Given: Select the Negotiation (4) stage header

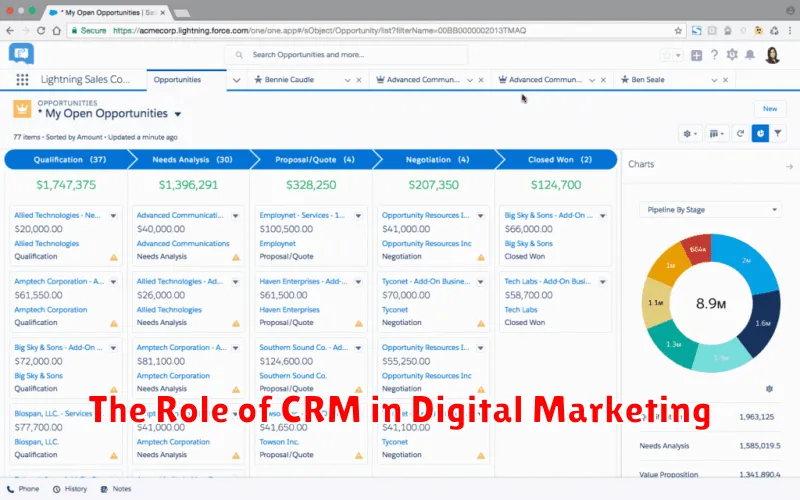Looking at the screenshot, I should click(437, 160).
